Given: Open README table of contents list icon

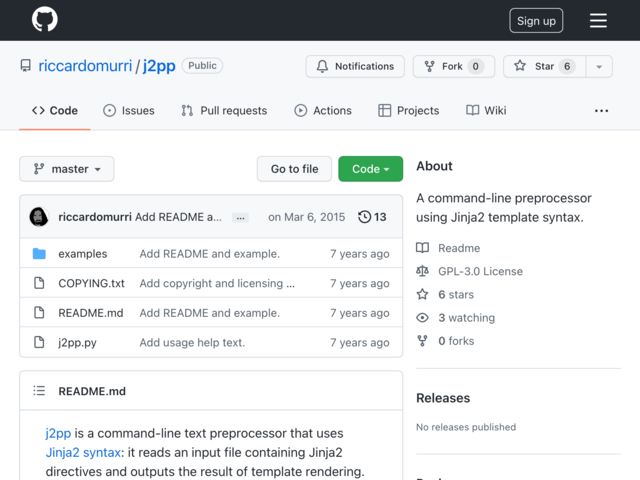Looking at the screenshot, I should pos(39,391).
